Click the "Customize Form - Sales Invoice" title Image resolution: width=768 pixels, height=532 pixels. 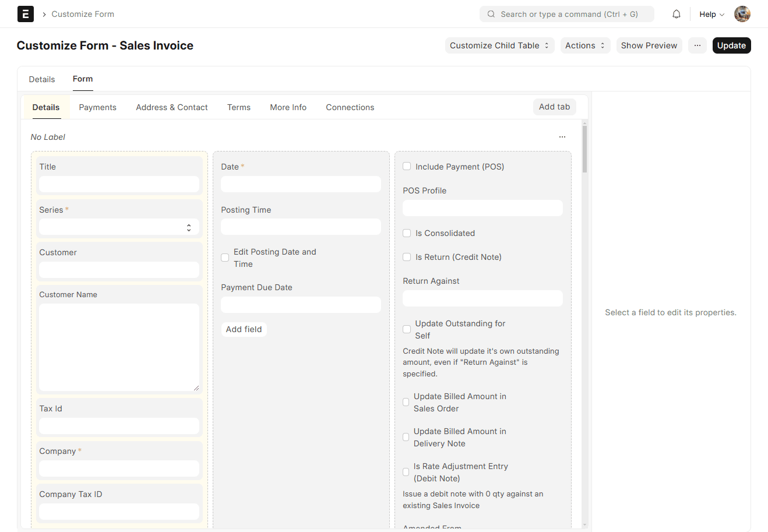pos(105,45)
